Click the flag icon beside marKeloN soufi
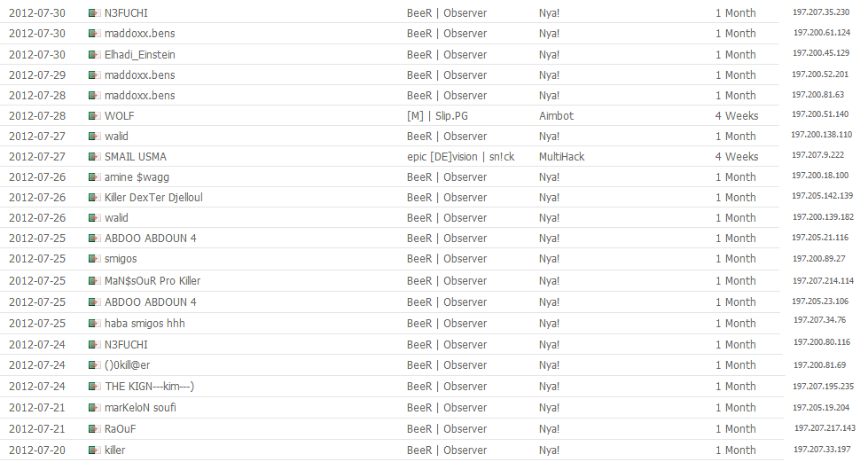Viewport: 868px width, 462px height. pyautogui.click(x=94, y=408)
